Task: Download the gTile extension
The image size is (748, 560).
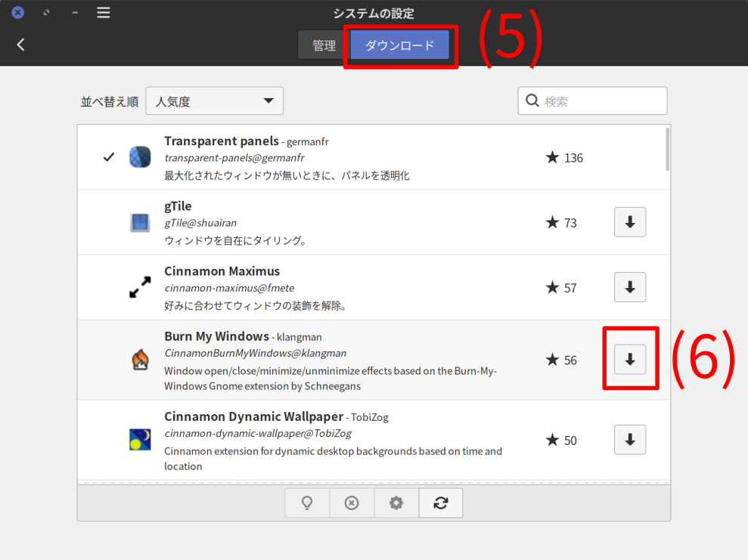Action: click(x=629, y=222)
